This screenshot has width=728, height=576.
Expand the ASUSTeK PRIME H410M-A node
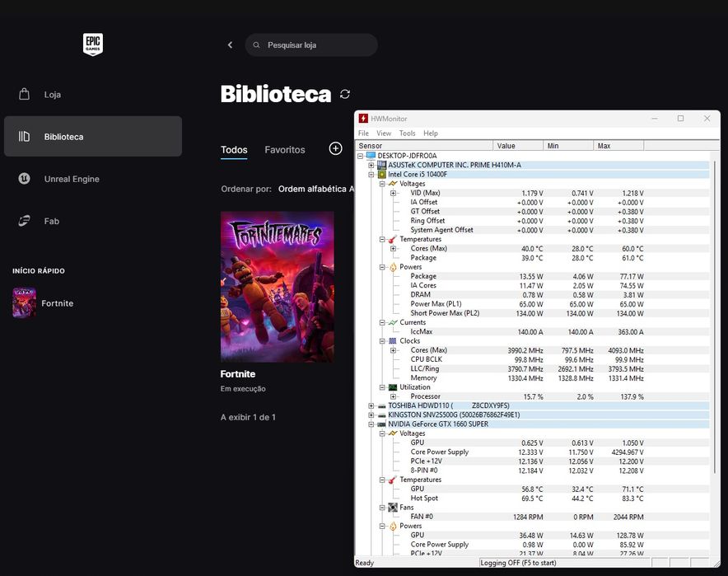[x=371, y=166]
